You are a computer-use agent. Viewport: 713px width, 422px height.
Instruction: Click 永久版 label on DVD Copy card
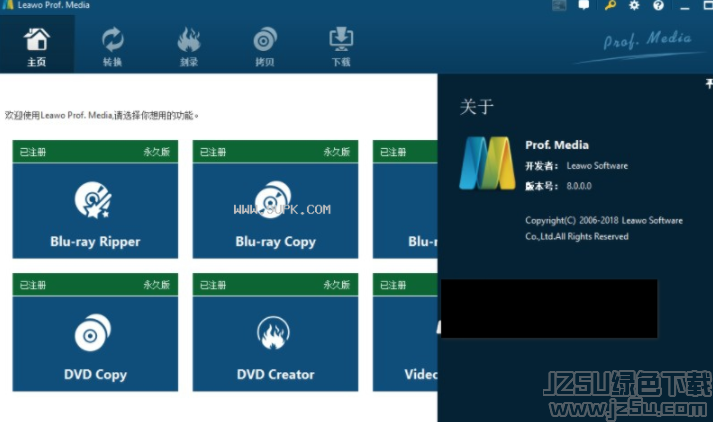(x=156, y=285)
